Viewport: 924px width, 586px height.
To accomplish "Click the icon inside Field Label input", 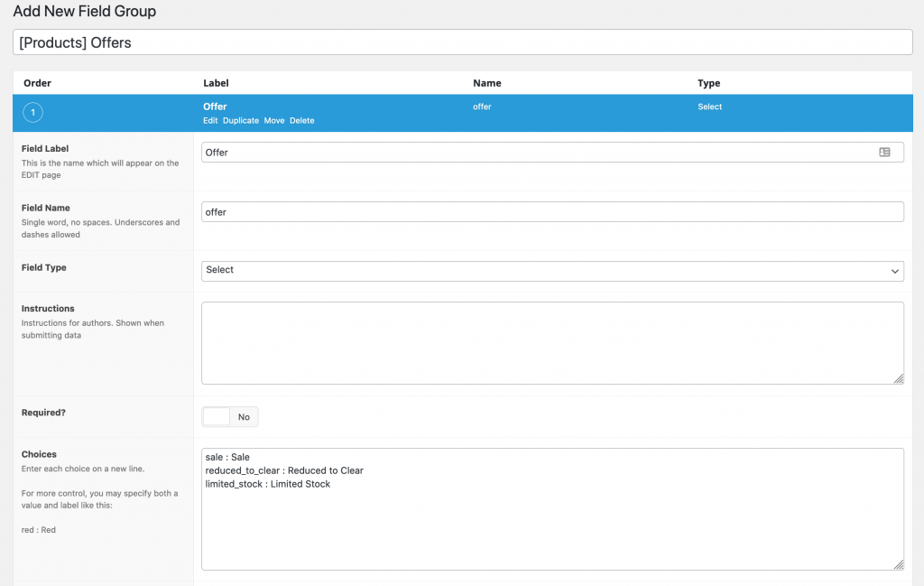I will [884, 153].
